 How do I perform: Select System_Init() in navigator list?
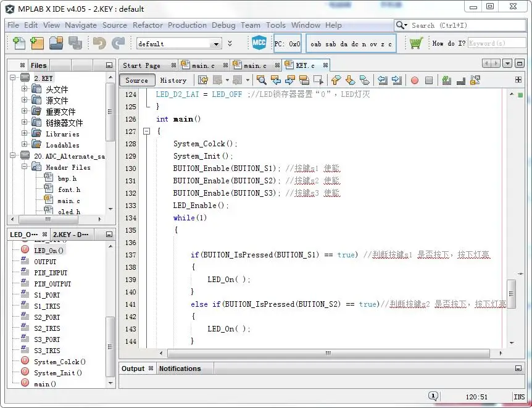click(x=58, y=373)
